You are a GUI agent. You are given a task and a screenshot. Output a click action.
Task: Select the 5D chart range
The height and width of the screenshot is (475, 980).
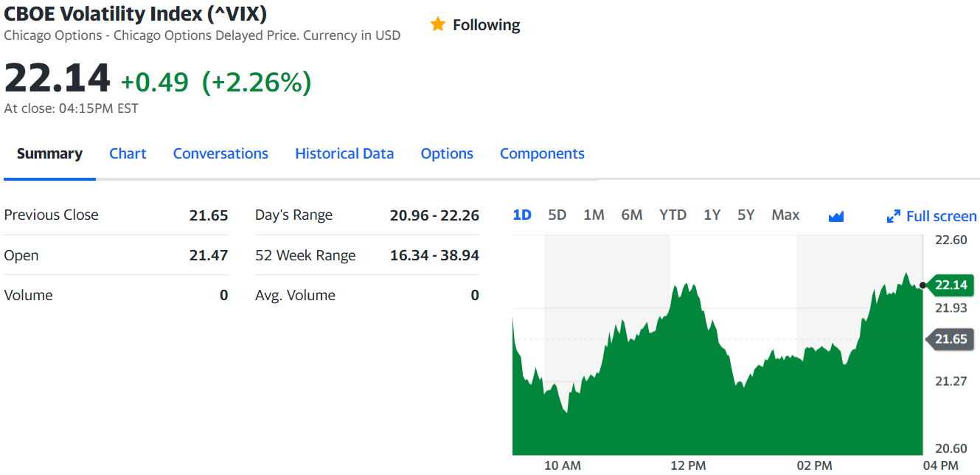557,215
